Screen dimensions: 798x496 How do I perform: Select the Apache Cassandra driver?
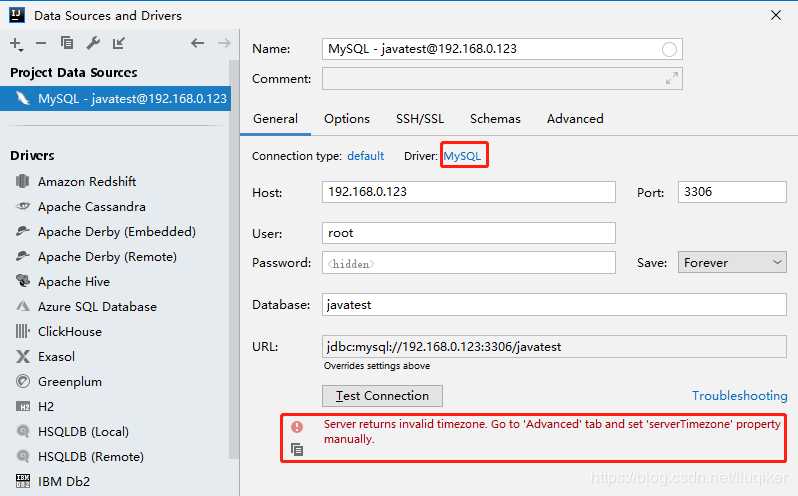(x=92, y=207)
